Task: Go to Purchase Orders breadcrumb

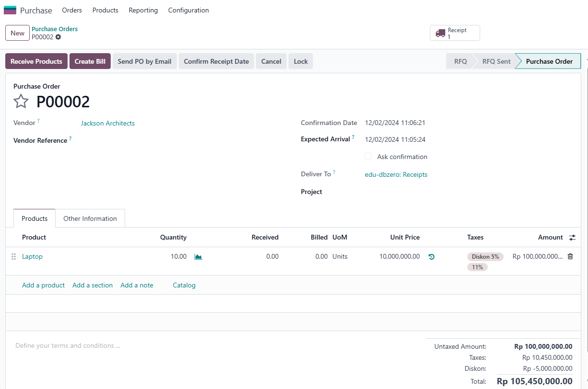Action: (55, 29)
